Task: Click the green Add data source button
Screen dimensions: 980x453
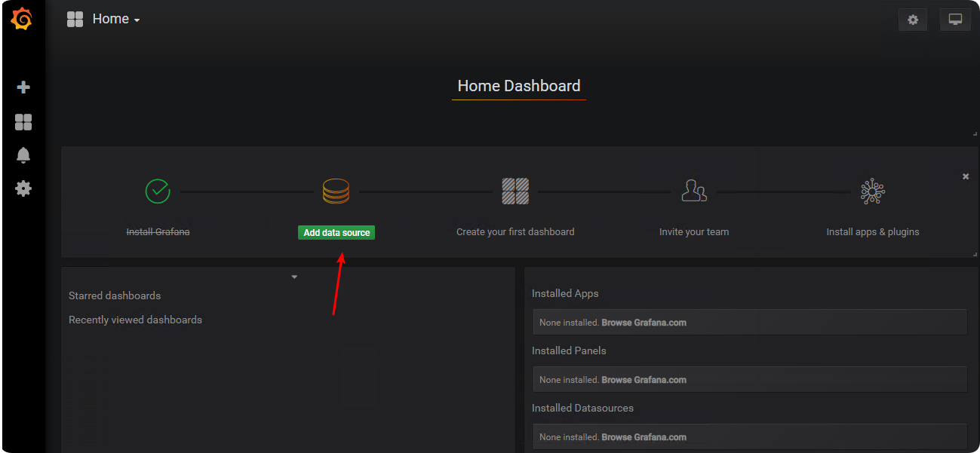Action: pyautogui.click(x=336, y=233)
